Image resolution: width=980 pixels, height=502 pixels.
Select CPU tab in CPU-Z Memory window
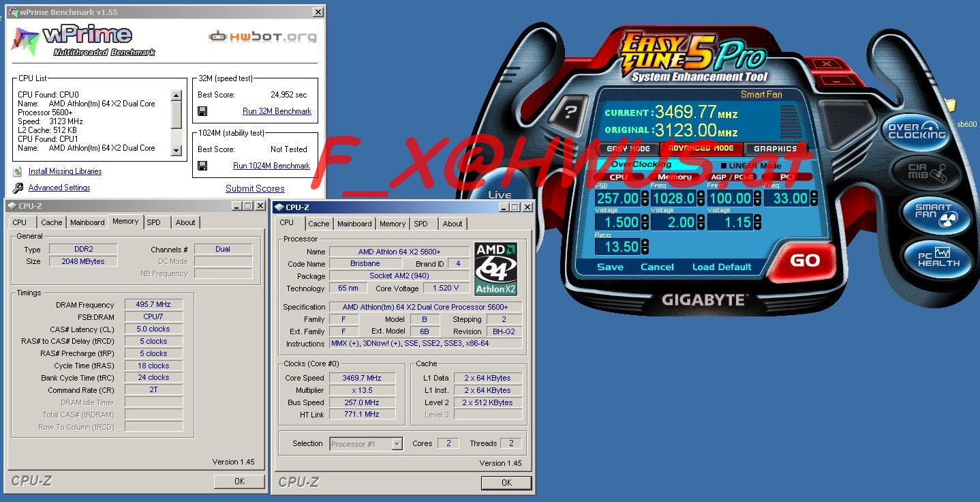pos(20,222)
